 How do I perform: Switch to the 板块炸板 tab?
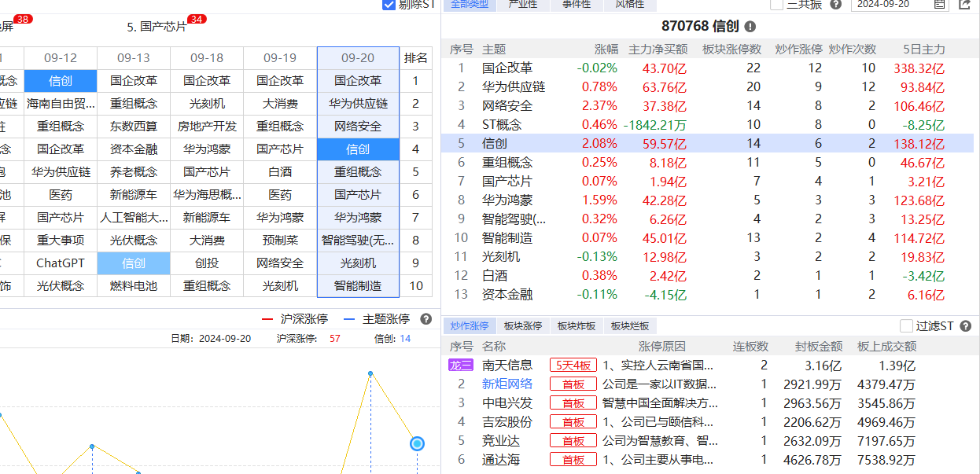point(577,326)
